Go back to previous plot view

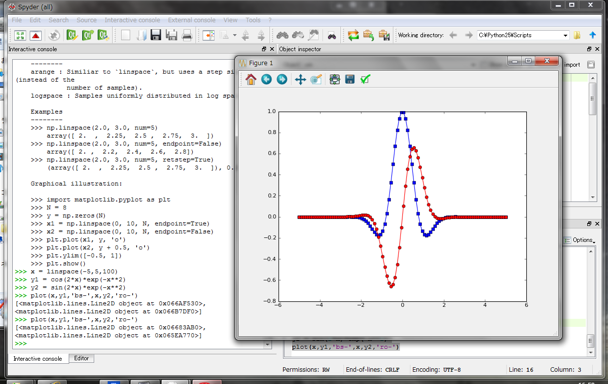[266, 80]
